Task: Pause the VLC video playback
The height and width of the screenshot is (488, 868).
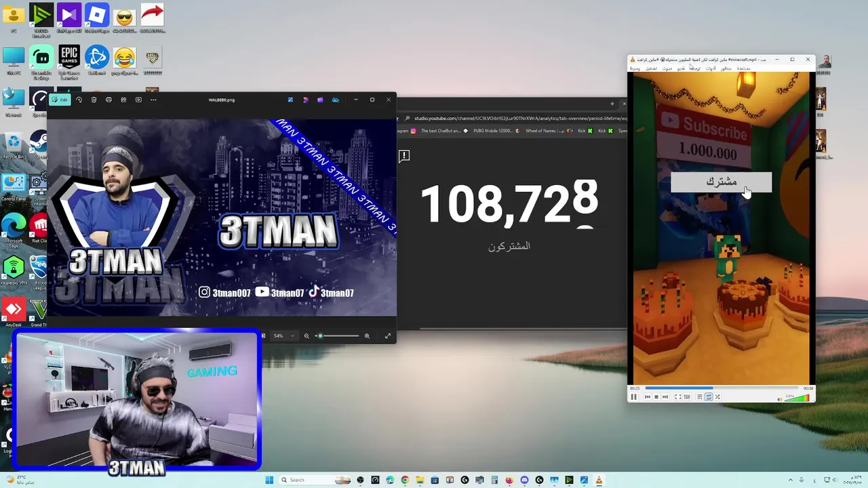Action: tap(633, 396)
